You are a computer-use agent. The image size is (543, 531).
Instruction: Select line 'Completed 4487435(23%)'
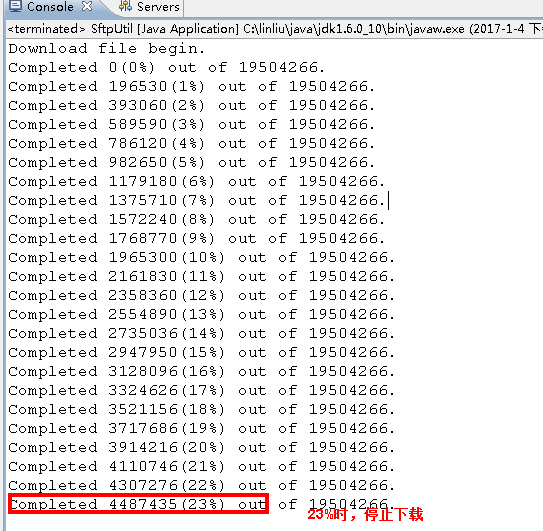pyautogui.click(x=202, y=504)
